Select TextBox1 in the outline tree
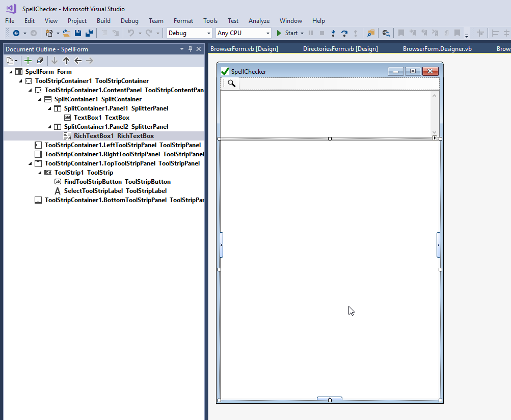 pos(101,118)
